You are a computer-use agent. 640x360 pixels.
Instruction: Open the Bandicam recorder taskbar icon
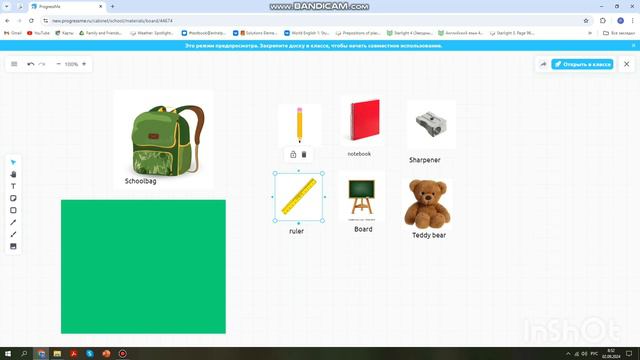(122, 353)
